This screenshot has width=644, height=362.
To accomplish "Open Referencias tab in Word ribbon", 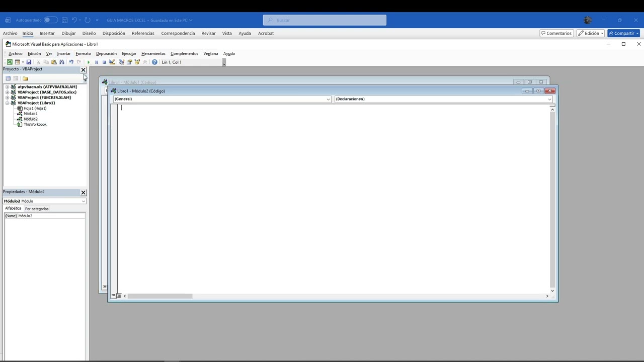I will 143,33.
